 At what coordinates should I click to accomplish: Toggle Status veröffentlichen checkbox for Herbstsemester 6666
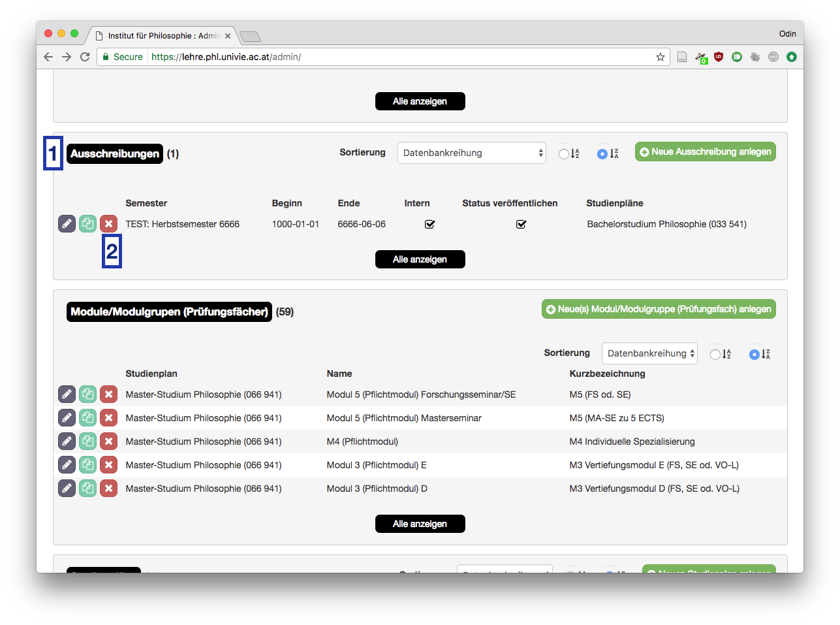[x=521, y=224]
